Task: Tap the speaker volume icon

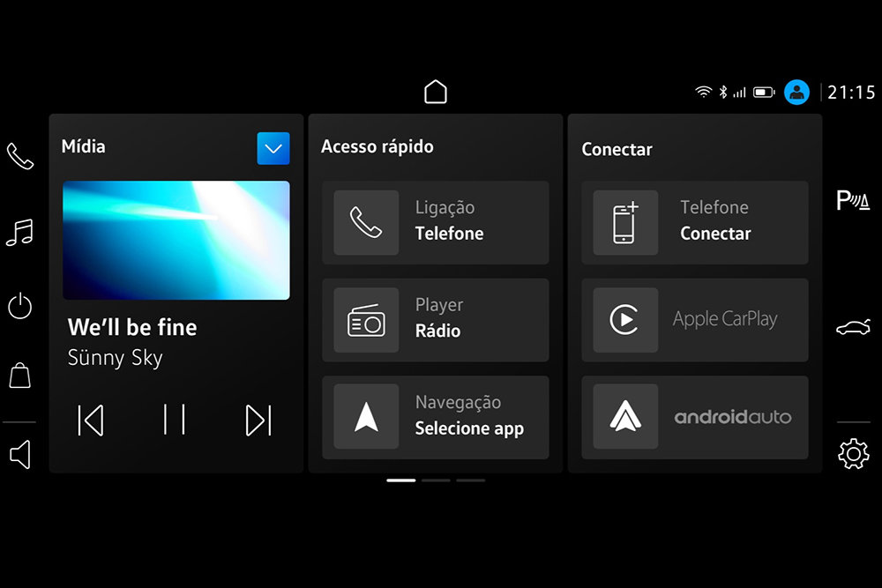Action: [19, 454]
